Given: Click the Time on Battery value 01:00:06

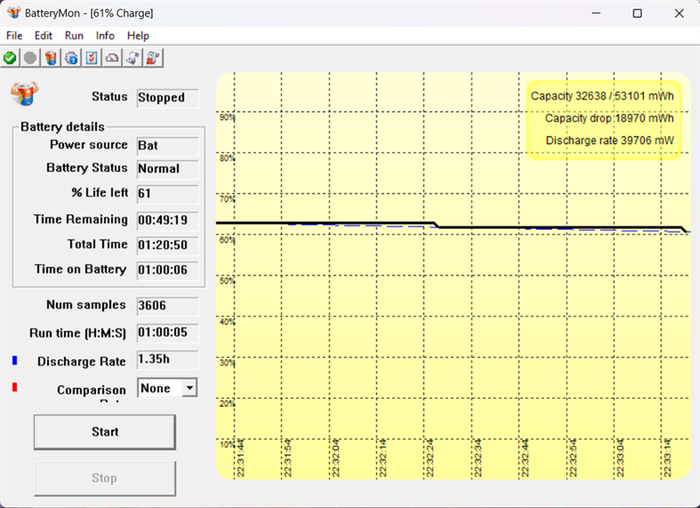Looking at the screenshot, I should [167, 271].
